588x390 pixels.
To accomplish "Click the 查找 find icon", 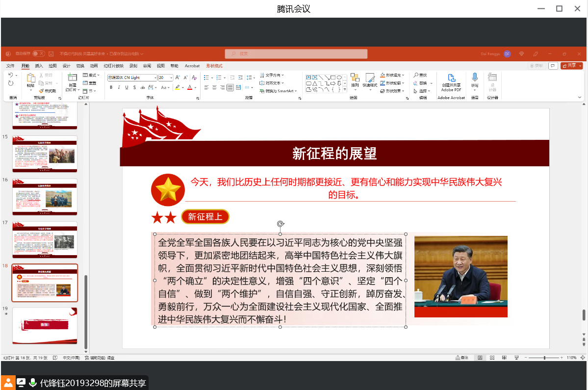I will pos(420,75).
